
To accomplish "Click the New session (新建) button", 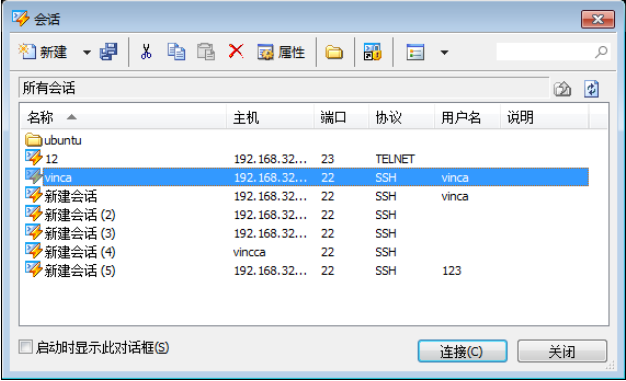I will pos(42,52).
